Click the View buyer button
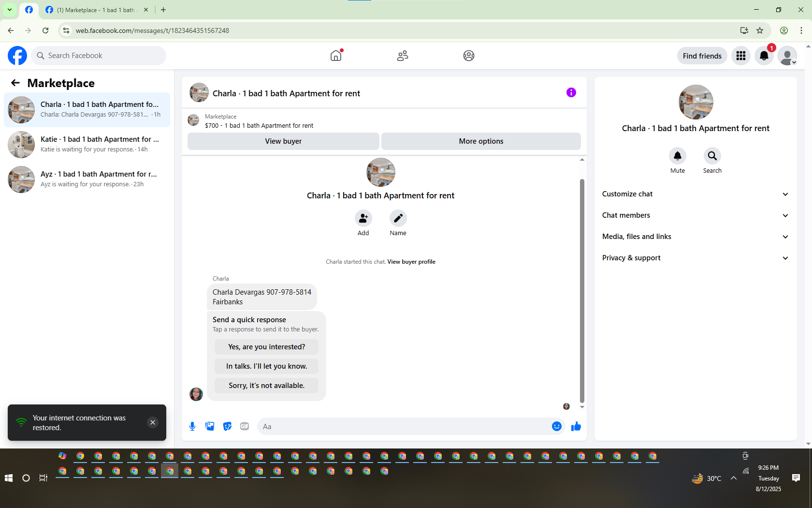 pyautogui.click(x=283, y=141)
